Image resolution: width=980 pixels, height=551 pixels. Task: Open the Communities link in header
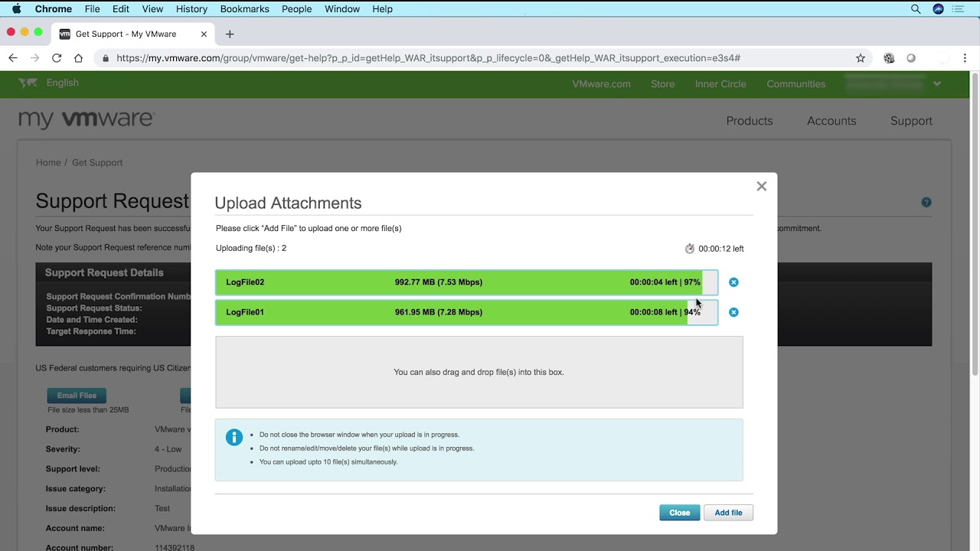point(795,84)
